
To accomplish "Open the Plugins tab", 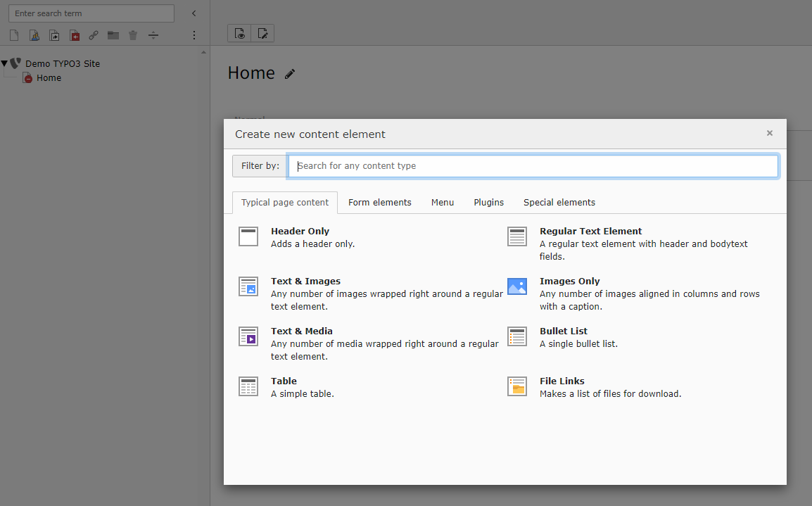I will 488,202.
